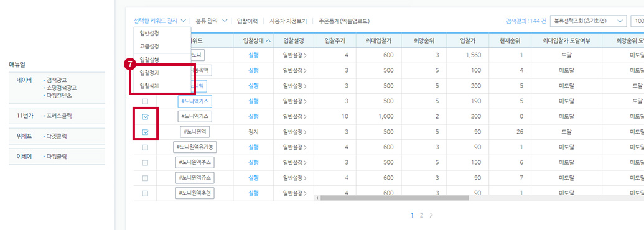Click 실행 status in #노니엑기스 row
Screen dimensions: 644x230
click(253, 117)
